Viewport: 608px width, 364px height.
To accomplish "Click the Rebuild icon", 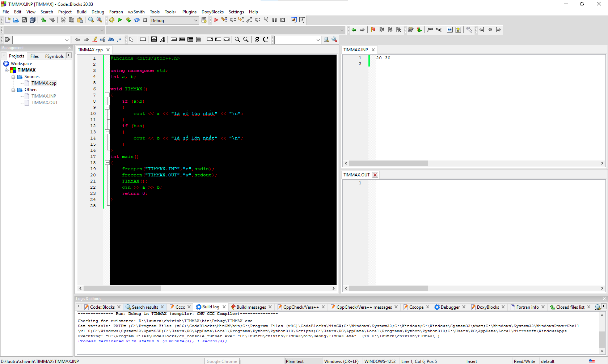I will (x=137, y=20).
